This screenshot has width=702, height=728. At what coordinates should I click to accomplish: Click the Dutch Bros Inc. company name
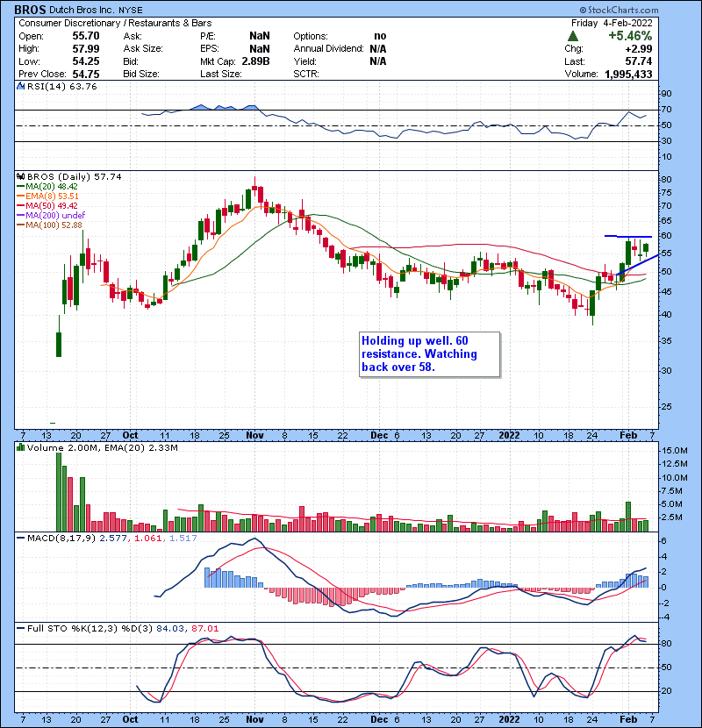(x=82, y=11)
